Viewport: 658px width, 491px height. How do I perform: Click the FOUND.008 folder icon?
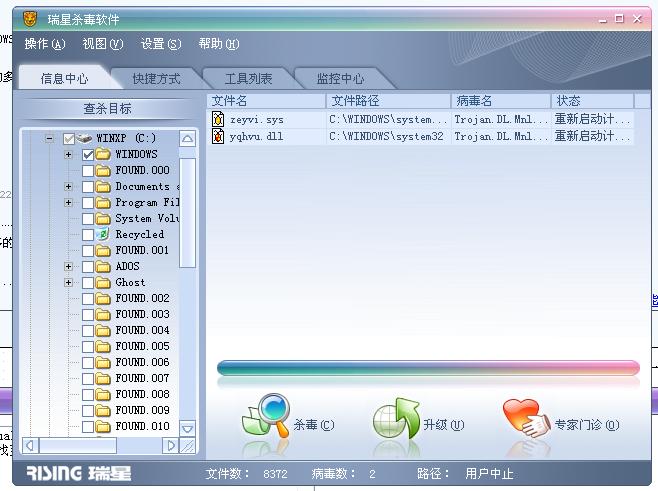[102, 394]
